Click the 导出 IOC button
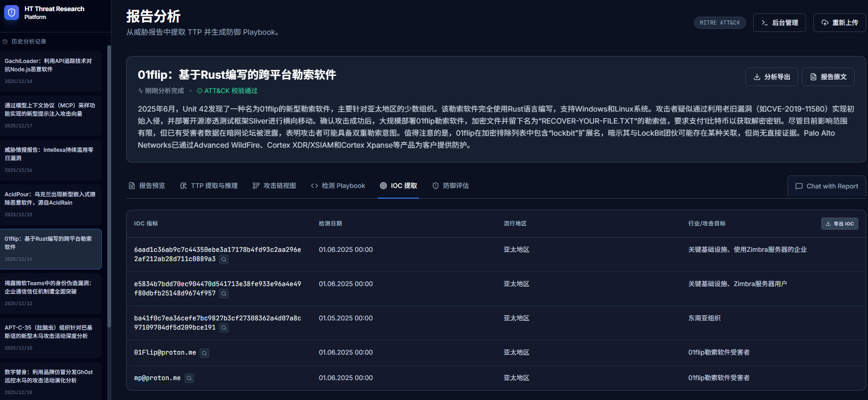The image size is (868, 400). 839,224
